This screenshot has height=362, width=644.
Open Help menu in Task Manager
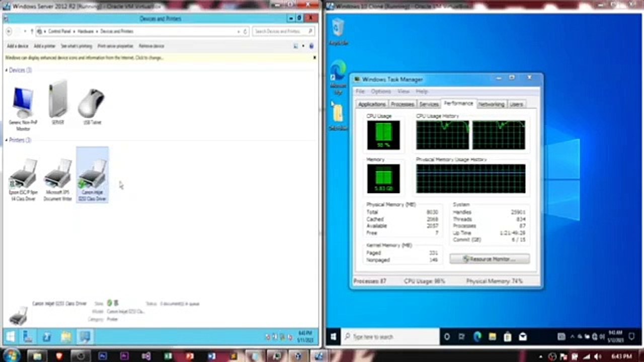(422, 92)
